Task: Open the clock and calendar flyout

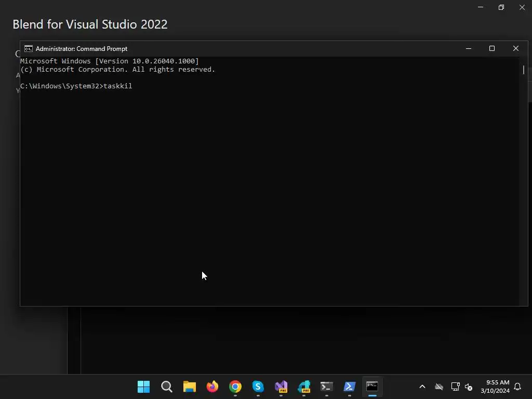Action: (x=495, y=387)
